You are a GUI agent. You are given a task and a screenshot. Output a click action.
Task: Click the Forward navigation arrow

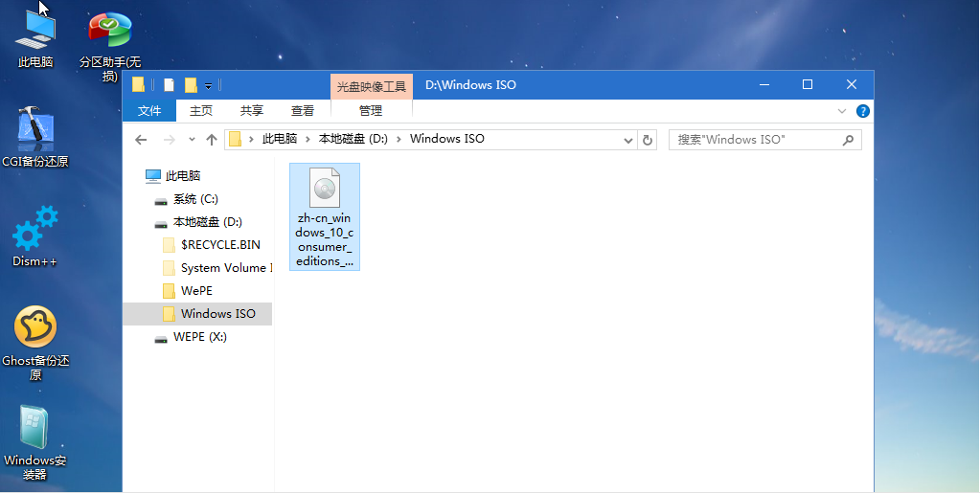[169, 140]
